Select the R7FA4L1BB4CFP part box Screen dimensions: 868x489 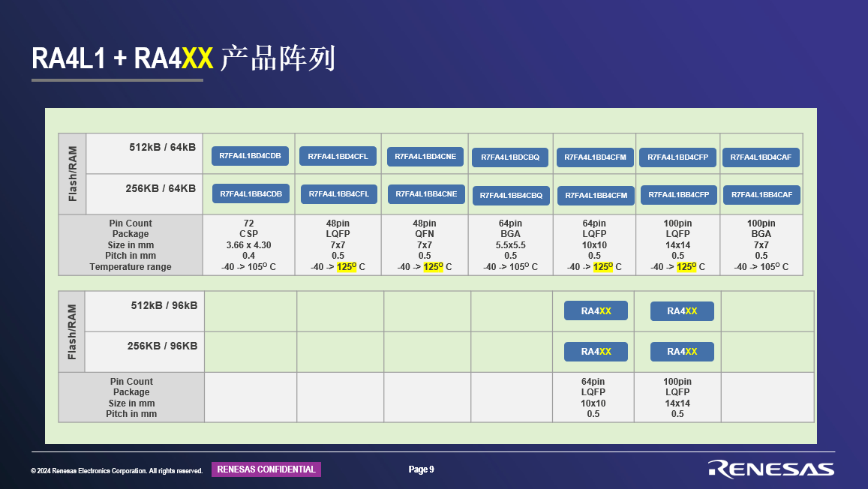tap(679, 195)
